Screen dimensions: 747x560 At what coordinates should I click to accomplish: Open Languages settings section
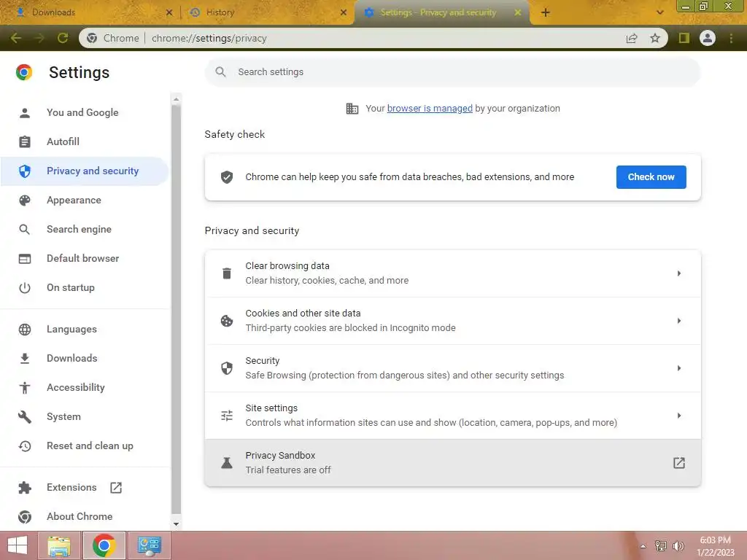coord(85,329)
